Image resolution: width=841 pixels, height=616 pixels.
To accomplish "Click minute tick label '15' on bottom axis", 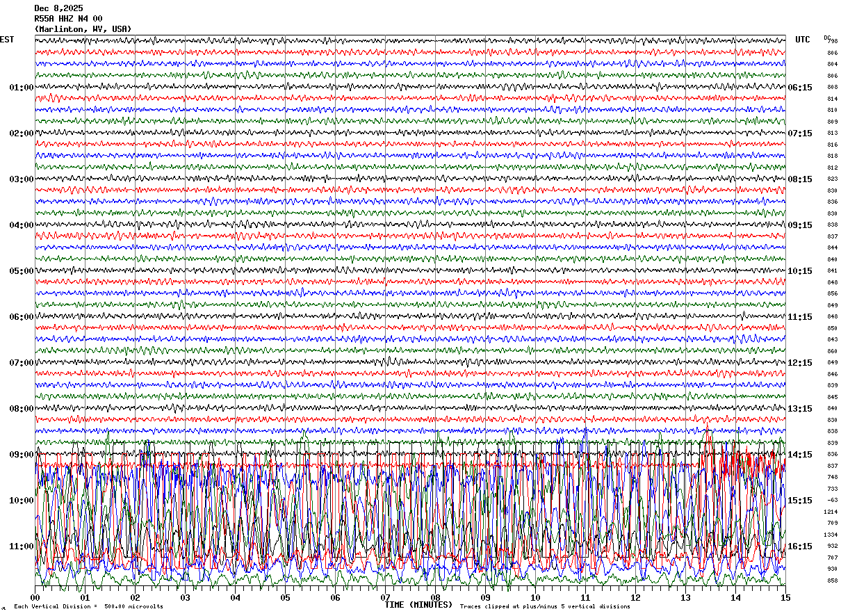I will [785, 597].
